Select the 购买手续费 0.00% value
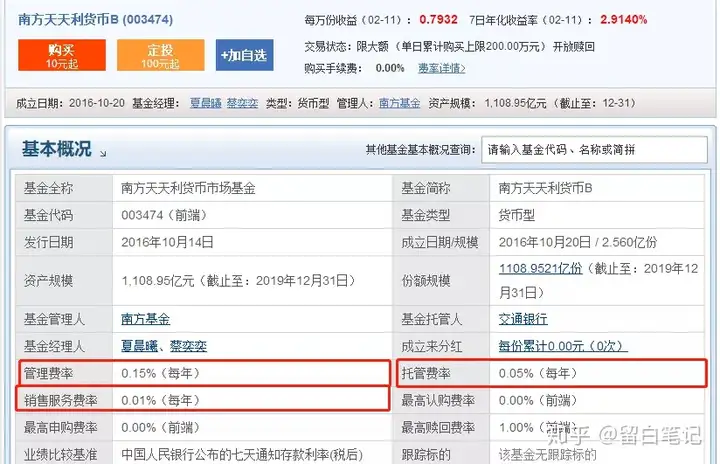 tap(390, 68)
